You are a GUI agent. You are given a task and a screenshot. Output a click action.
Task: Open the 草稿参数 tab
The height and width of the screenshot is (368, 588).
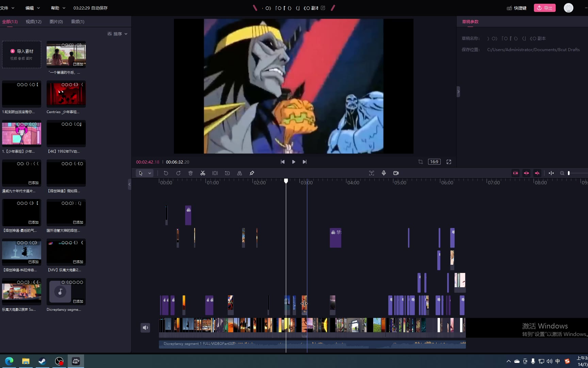coord(470,21)
